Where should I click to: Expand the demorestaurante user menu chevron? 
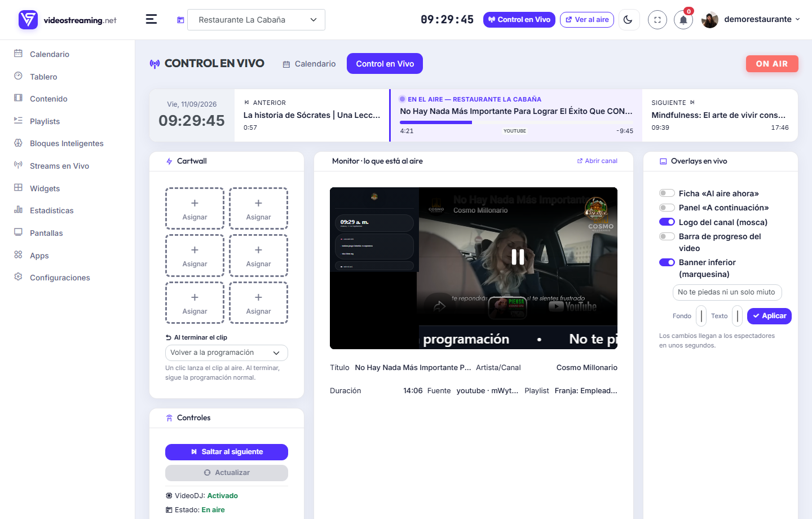click(x=797, y=20)
